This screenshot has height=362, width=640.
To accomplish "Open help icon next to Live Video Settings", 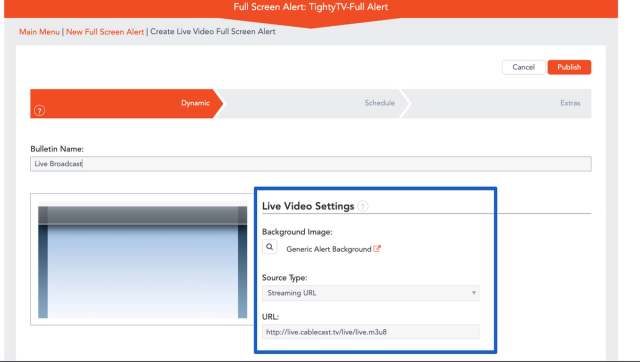I will click(x=362, y=206).
